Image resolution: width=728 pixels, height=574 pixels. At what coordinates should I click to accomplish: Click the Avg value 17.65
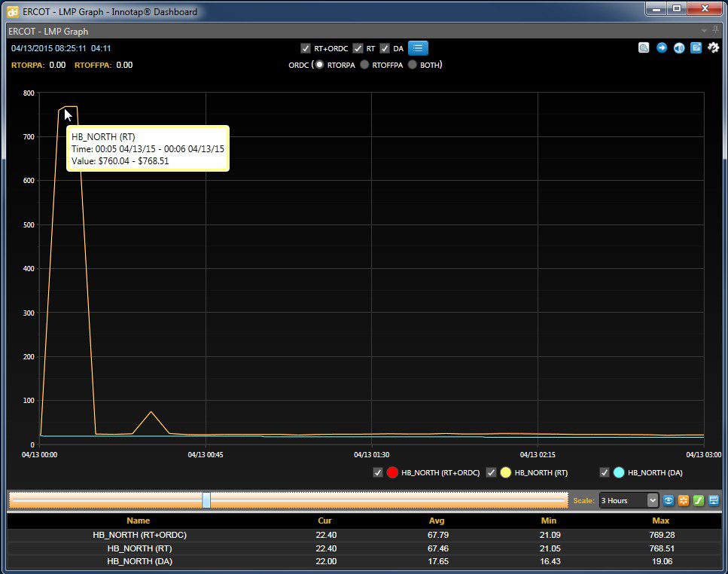pyautogui.click(x=438, y=561)
